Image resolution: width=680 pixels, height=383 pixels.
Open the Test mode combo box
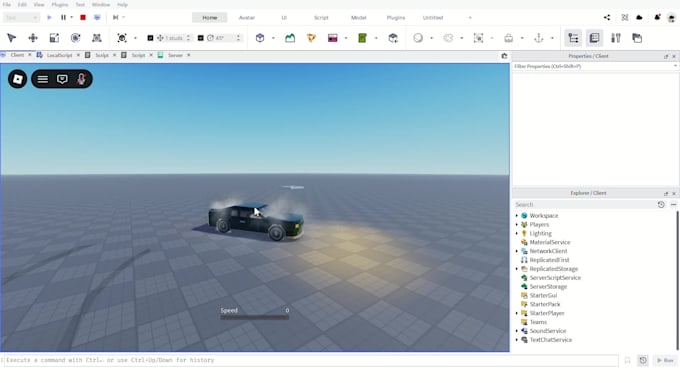[x=21, y=17]
